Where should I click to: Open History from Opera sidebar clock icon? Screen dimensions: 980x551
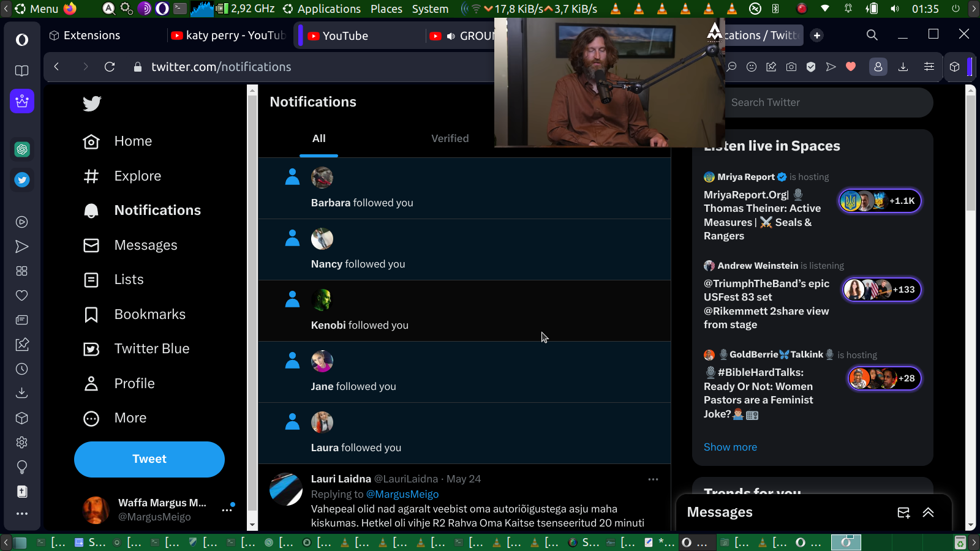[22, 369]
